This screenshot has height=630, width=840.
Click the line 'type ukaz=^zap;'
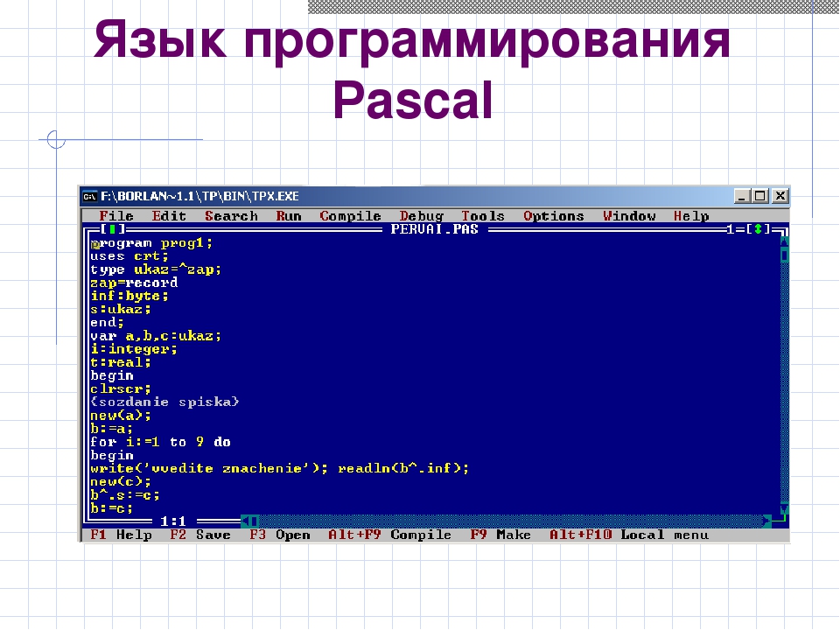point(156,269)
